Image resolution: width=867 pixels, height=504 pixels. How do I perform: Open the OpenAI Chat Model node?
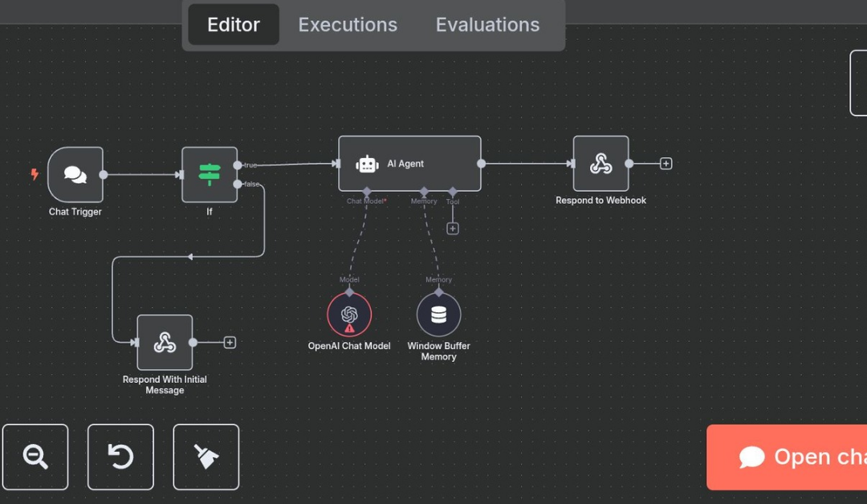click(349, 314)
